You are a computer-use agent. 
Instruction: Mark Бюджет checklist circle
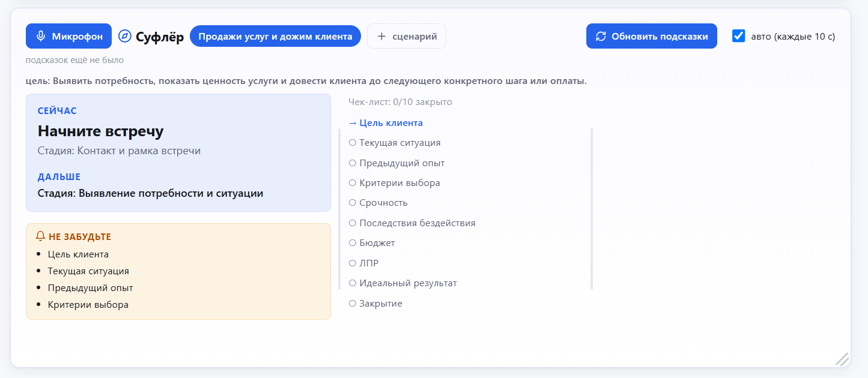click(353, 243)
